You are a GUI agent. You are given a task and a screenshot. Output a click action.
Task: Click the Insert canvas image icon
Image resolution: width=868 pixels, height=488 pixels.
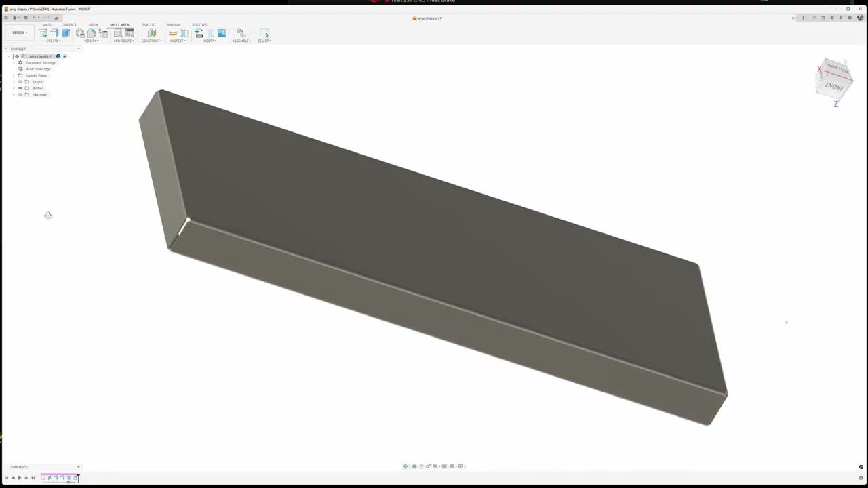(x=222, y=33)
